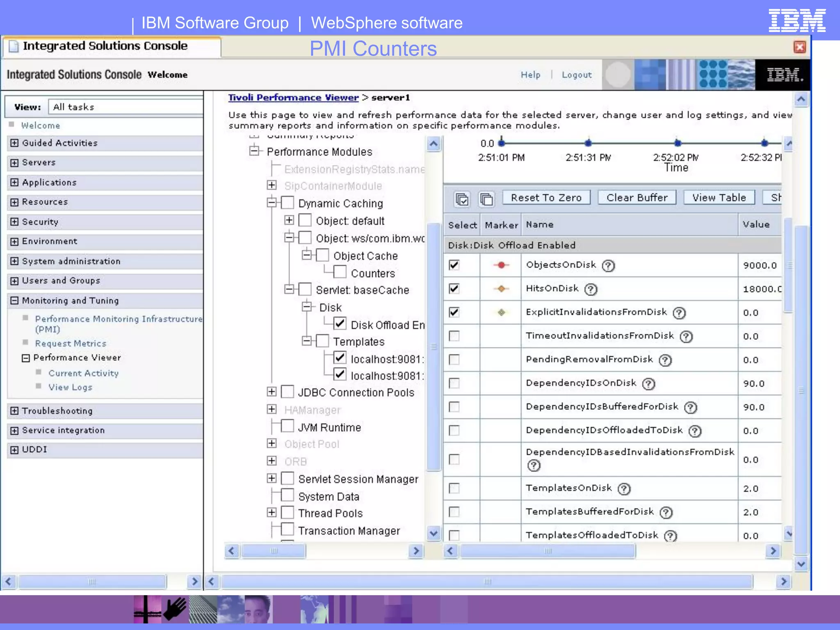Viewport: 840px width, 630px height.
Task: Click the Help link in header
Action: (x=530, y=75)
